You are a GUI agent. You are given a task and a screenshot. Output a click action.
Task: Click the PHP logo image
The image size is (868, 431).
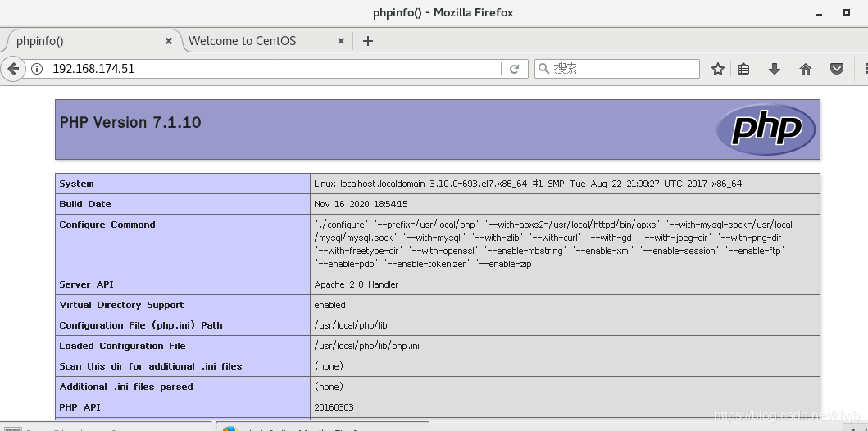[x=766, y=129]
